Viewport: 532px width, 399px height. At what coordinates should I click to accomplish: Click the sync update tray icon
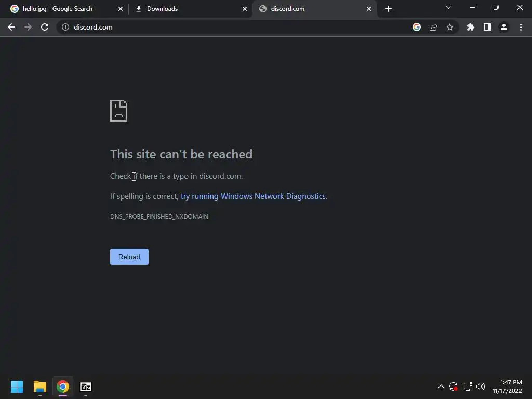(x=453, y=387)
